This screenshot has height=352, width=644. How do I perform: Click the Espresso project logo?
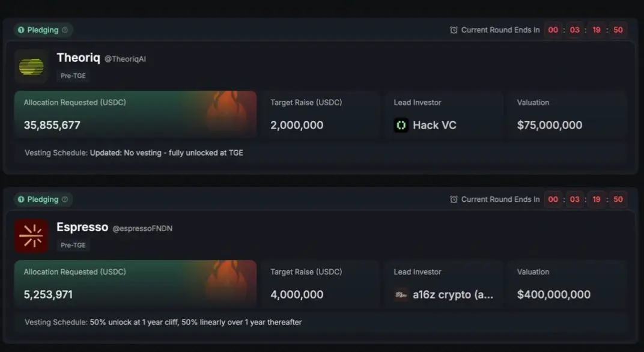click(31, 235)
